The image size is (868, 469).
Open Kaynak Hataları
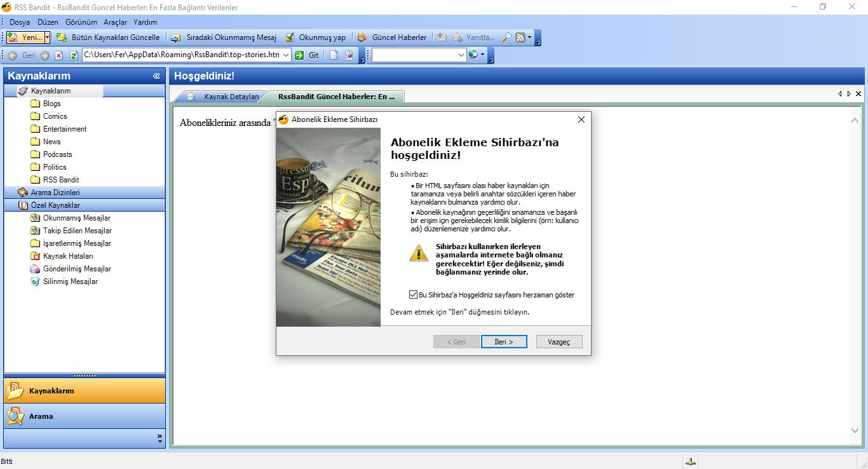pyautogui.click(x=68, y=256)
